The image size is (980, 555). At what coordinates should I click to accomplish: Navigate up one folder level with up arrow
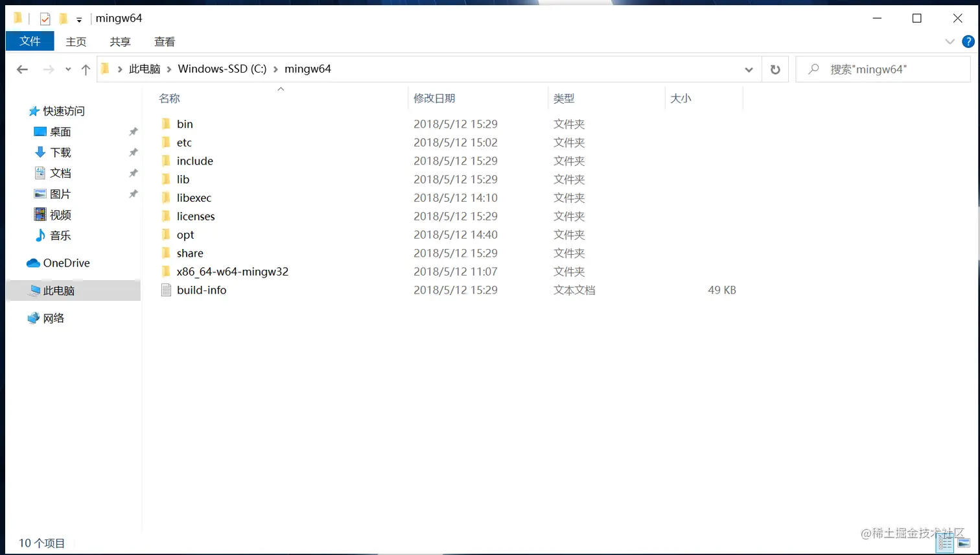[x=85, y=69]
